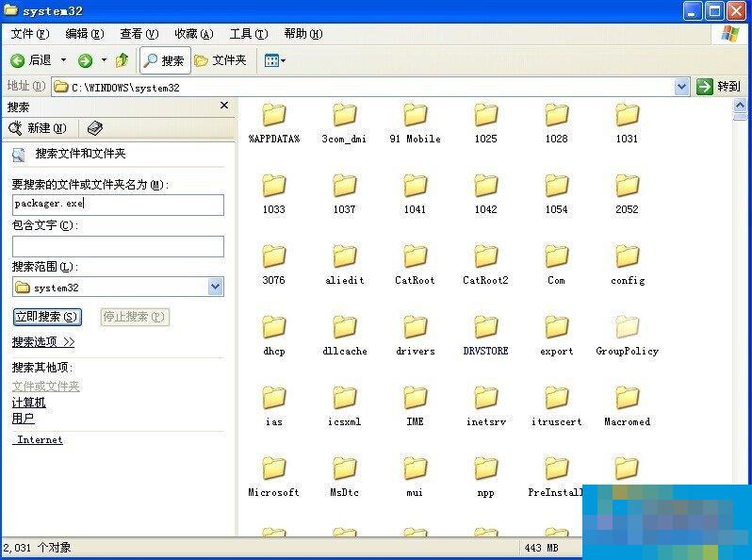
Task: Select the Microsoft folder
Action: [274, 476]
